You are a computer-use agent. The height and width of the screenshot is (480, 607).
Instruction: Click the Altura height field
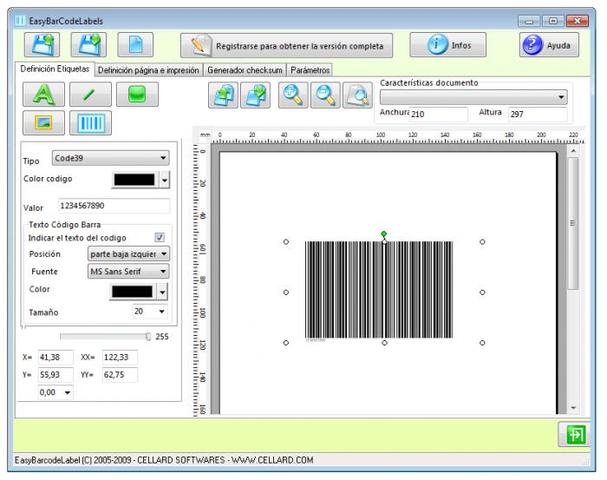coord(538,114)
